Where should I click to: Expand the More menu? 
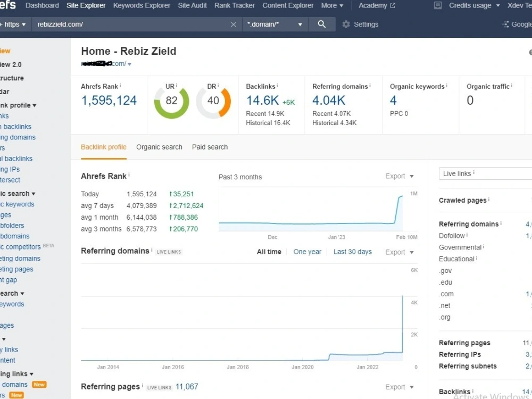(x=332, y=5)
